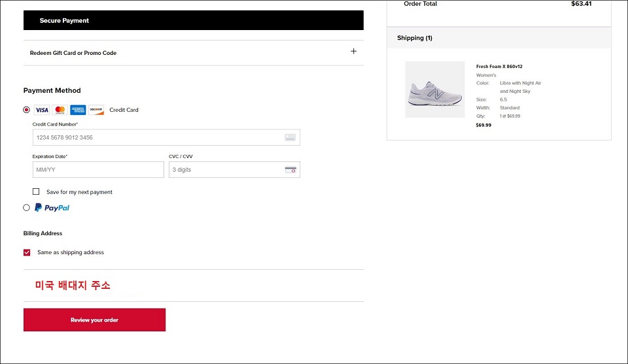Click the Women's label in the shipping item
This screenshot has height=364, width=628.
coord(486,75)
